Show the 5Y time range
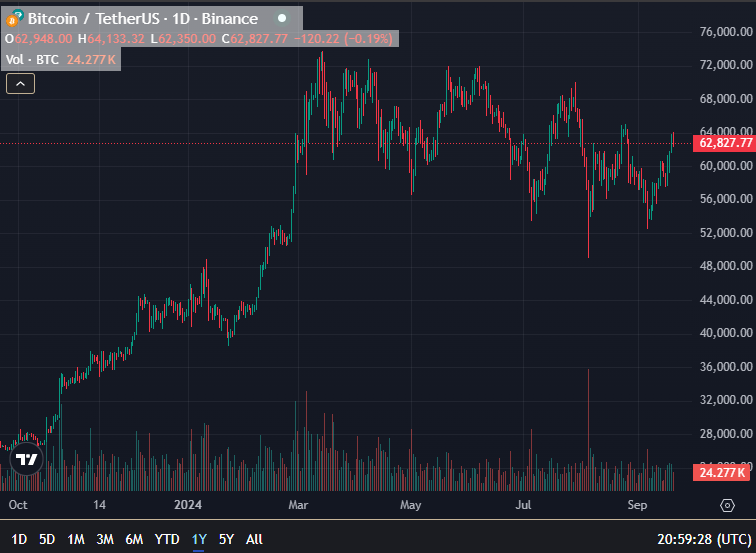The height and width of the screenshot is (553, 756). pyautogui.click(x=226, y=539)
